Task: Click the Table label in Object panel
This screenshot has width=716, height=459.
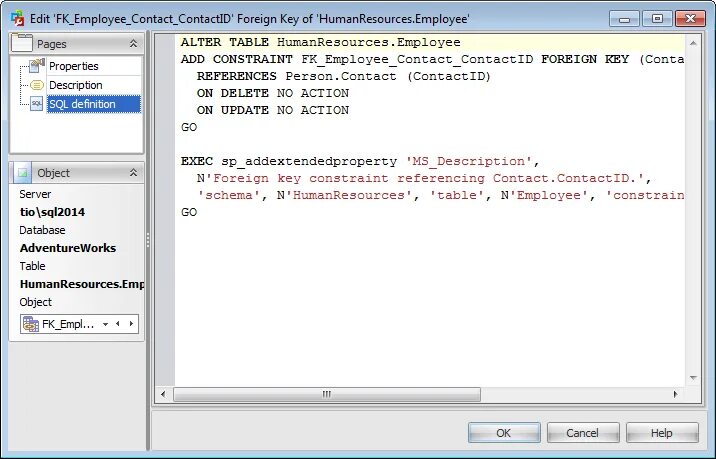Action: 32,266
